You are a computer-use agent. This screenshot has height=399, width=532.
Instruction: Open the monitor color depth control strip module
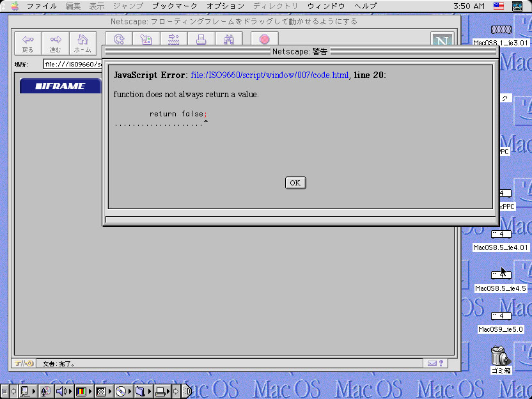(x=84, y=391)
